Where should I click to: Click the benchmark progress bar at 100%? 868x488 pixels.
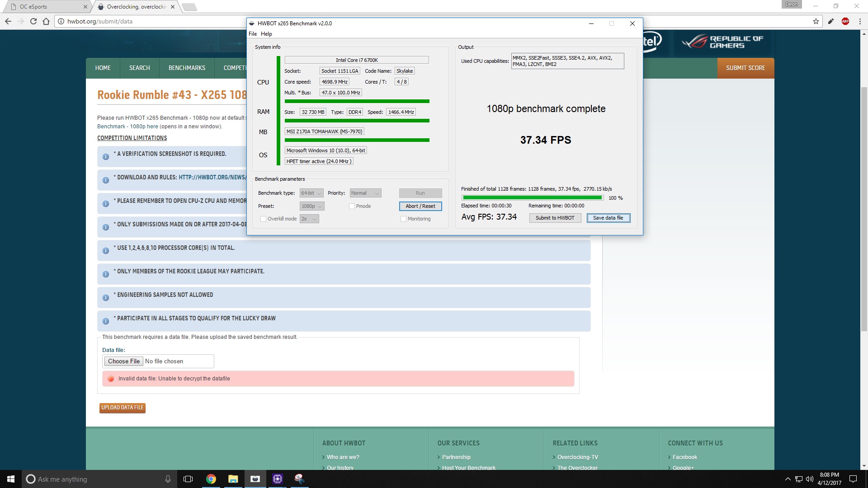coord(533,198)
